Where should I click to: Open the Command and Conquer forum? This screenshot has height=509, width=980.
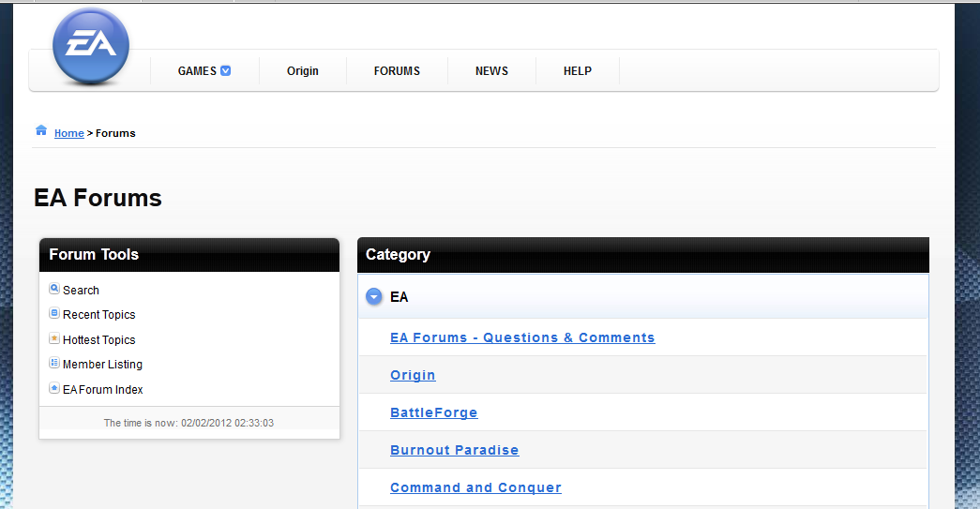click(475, 487)
